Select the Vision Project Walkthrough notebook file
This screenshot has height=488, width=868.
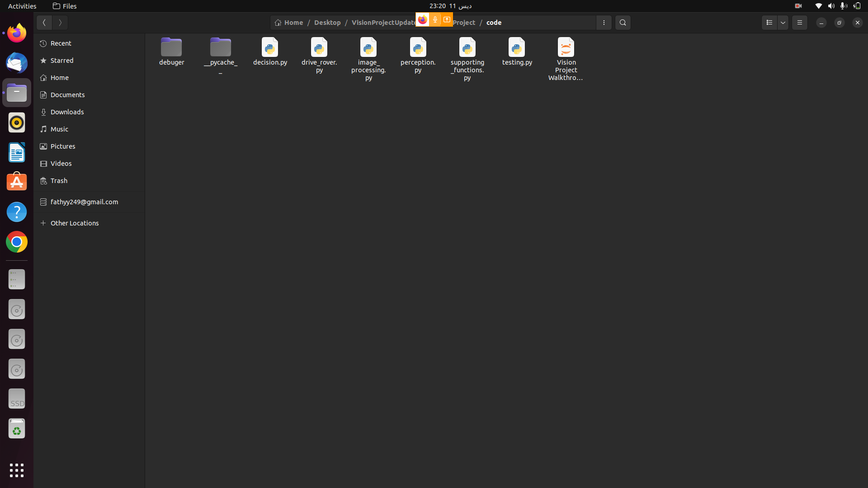(x=566, y=59)
